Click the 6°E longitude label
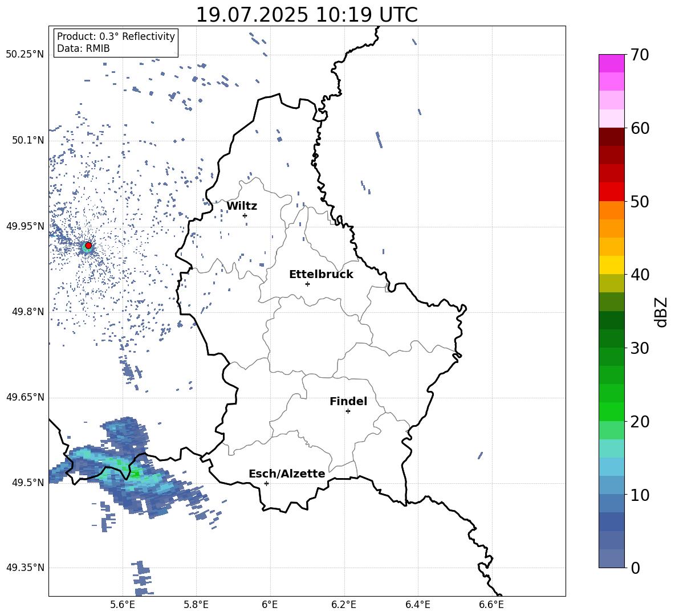The image size is (675, 616). point(270,605)
